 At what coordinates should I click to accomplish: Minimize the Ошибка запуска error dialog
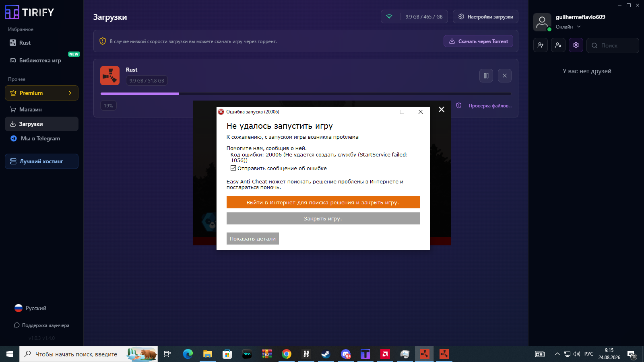pos(384,112)
